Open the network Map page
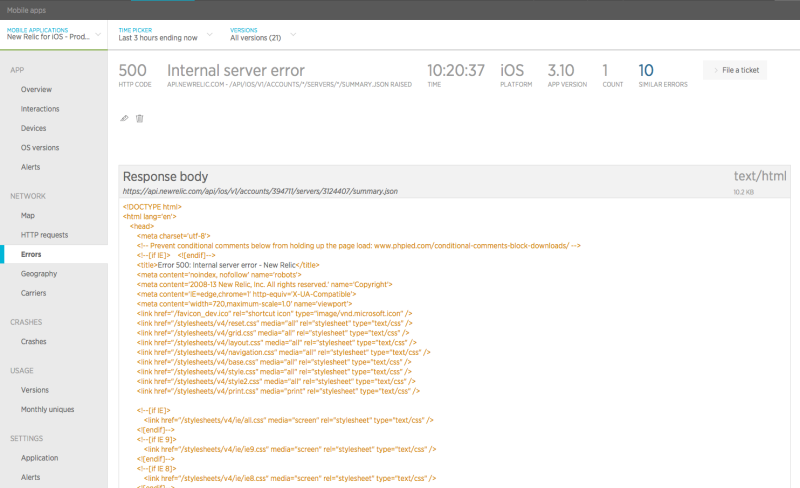The image size is (800, 488). click(28, 215)
